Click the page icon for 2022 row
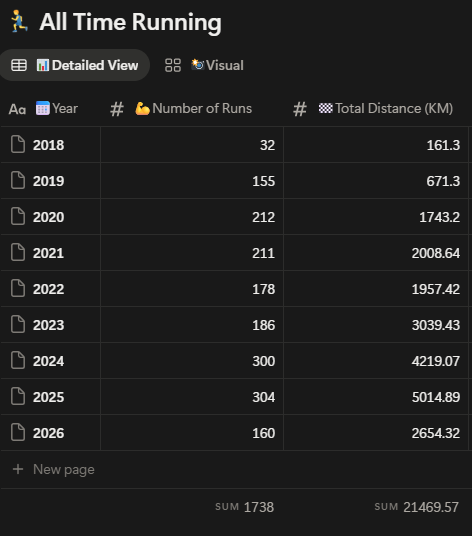This screenshot has height=536, width=472. click(18, 288)
